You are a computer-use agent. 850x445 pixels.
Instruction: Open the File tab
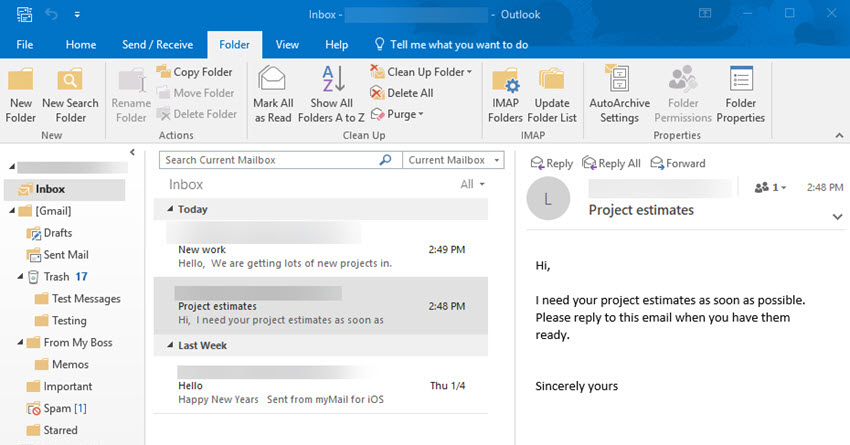click(x=24, y=44)
